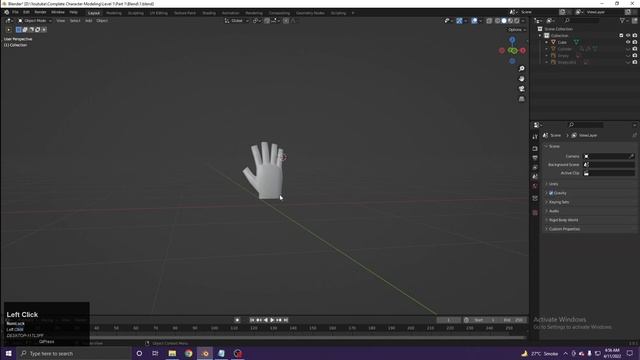Collapse the Collection in outliner
This screenshot has width=640, height=360.
540,36
